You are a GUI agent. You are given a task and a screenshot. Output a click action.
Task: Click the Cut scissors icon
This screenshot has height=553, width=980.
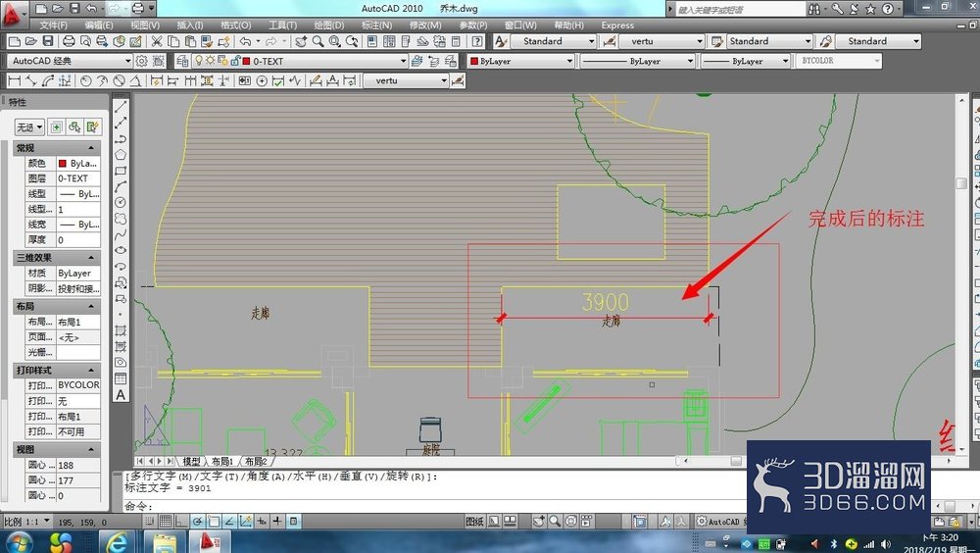pos(157,41)
